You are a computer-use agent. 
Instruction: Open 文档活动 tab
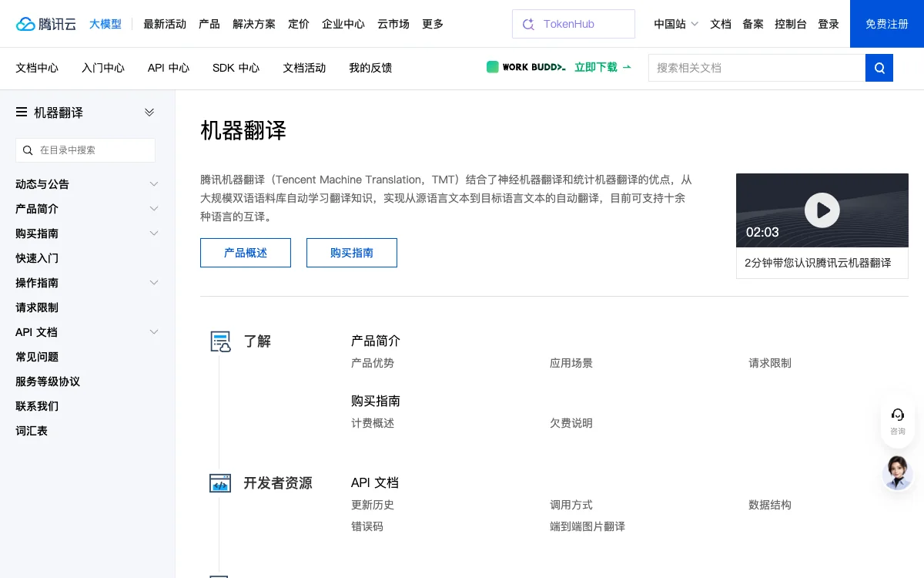click(304, 68)
